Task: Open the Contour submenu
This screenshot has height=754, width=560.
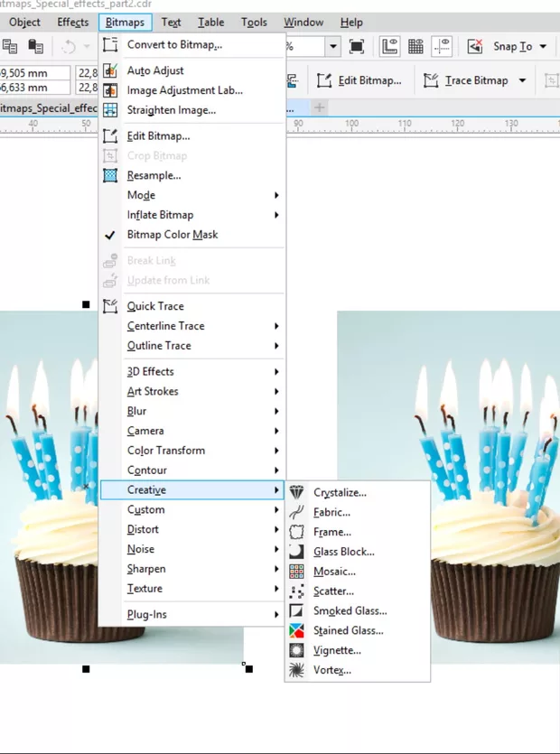Action: pos(192,470)
